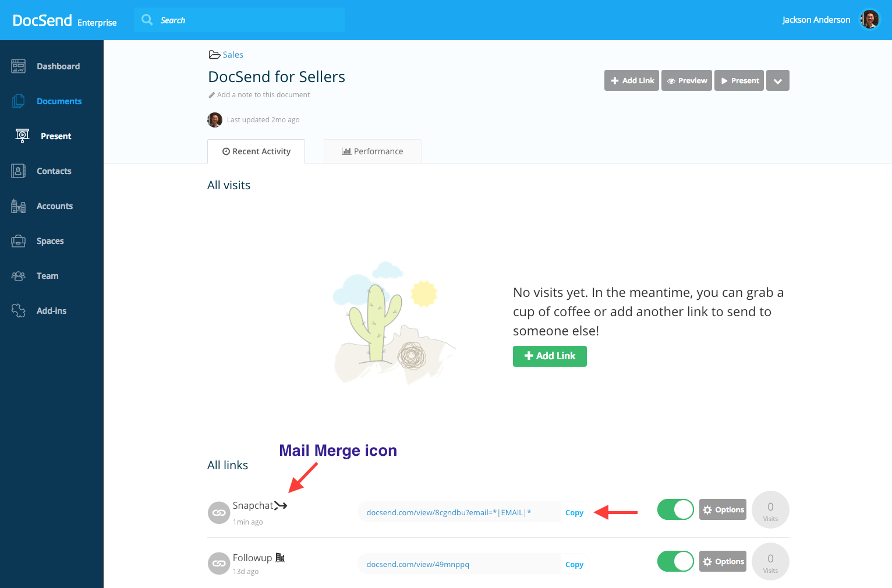Click the Snapchat link name
Image resolution: width=892 pixels, height=588 pixels.
(x=253, y=505)
